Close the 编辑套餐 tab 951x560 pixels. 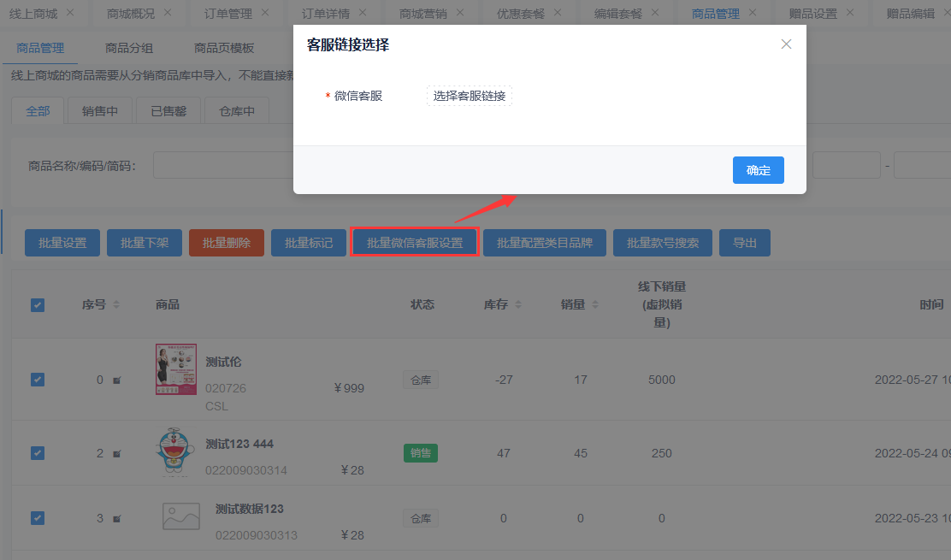[x=655, y=12]
